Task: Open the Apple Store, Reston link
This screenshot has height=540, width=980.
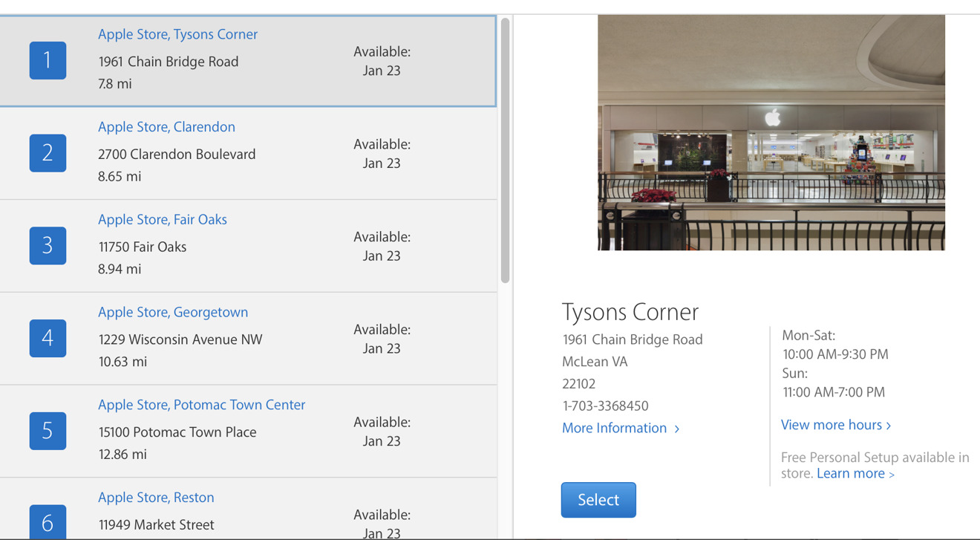Action: pos(156,498)
